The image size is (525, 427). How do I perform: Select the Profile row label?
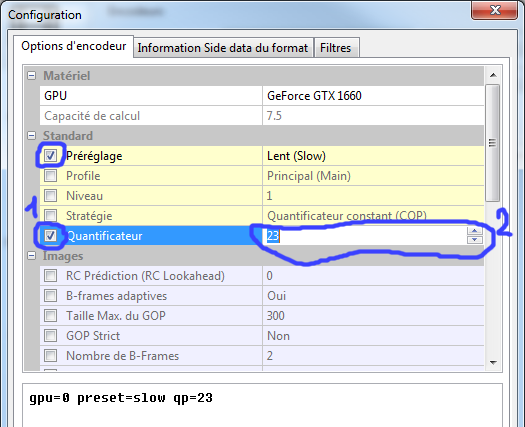point(83,176)
